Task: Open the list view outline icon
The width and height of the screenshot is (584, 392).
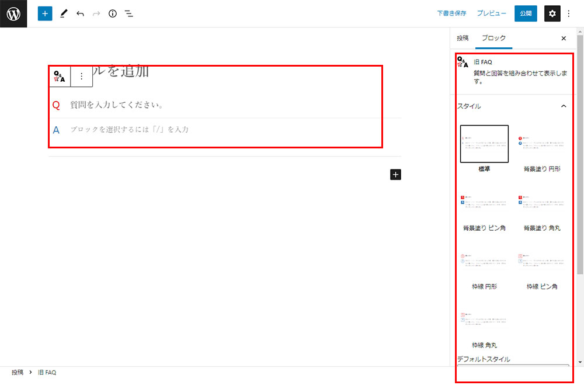Action: point(129,13)
